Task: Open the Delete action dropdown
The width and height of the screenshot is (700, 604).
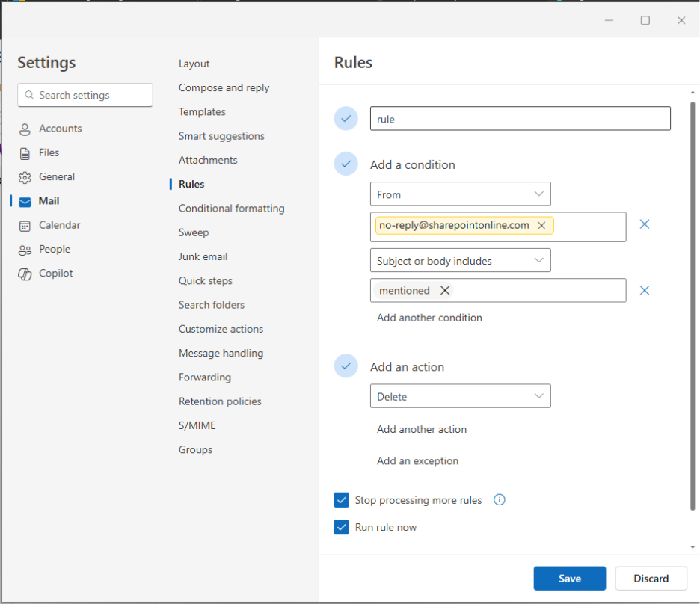Action: click(x=460, y=396)
